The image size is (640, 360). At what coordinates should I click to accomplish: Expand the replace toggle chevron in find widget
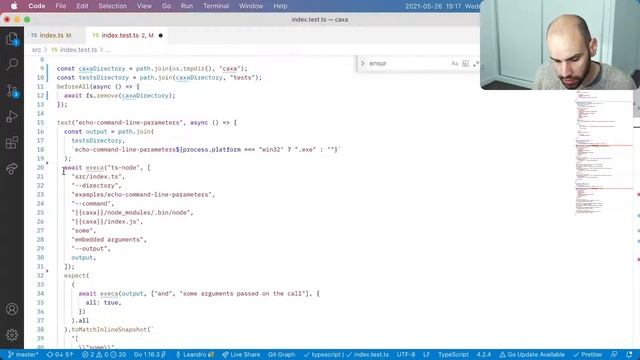(362, 64)
